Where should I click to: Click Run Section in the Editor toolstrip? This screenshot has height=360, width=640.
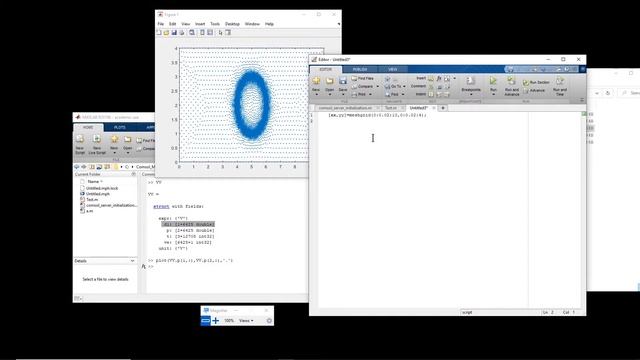[536, 82]
